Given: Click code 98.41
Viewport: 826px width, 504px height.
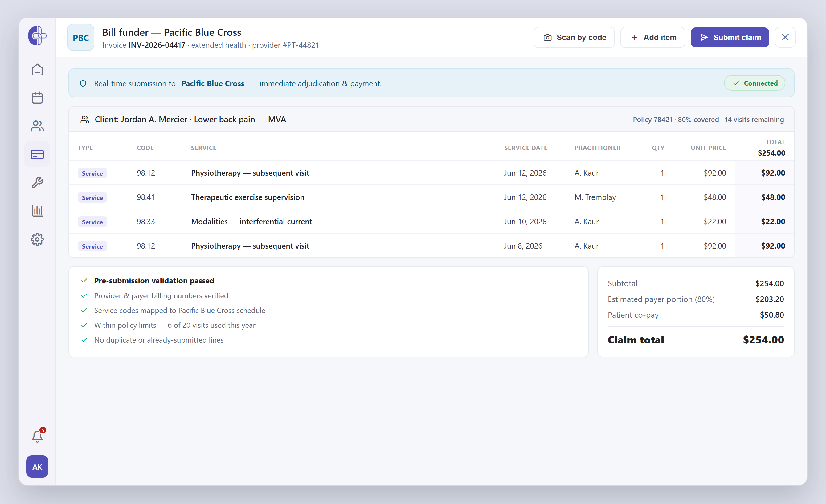Looking at the screenshot, I should pos(146,197).
